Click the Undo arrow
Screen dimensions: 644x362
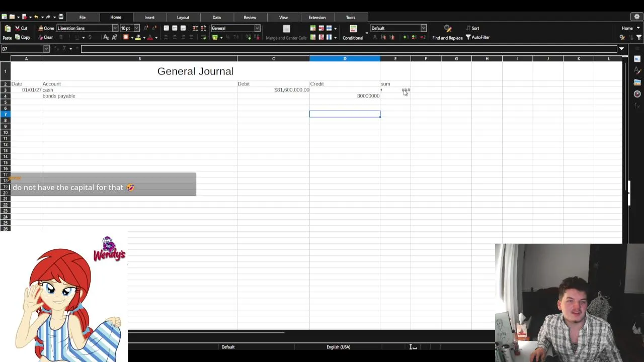[x=36, y=17]
